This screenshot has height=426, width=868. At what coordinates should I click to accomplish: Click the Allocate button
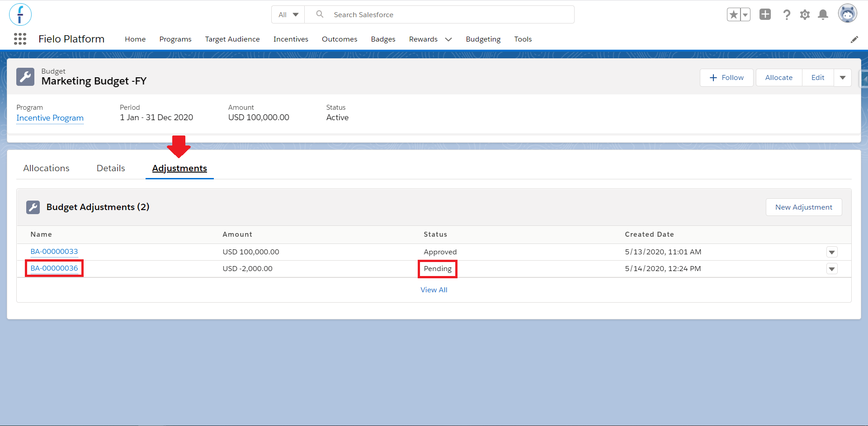coord(779,78)
